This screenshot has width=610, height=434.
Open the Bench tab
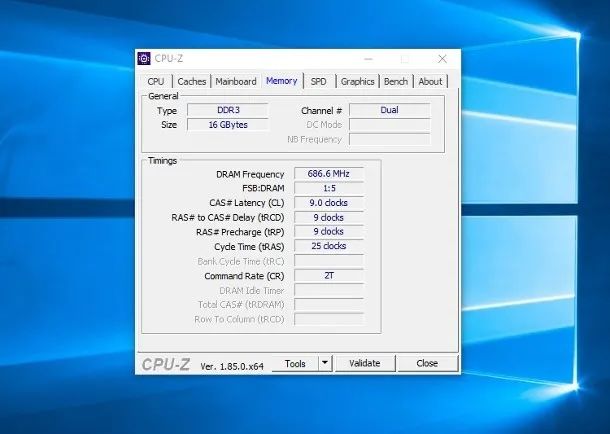coord(396,82)
